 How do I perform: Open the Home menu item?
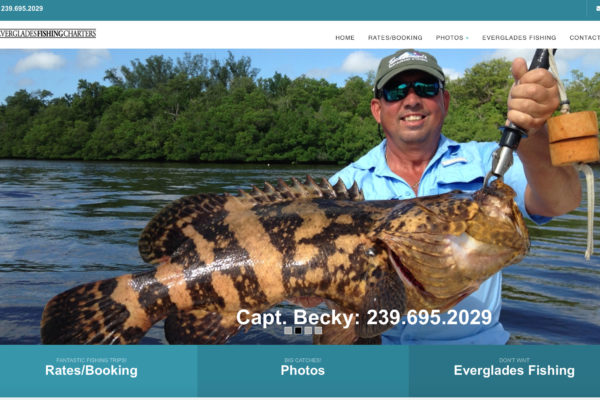[x=345, y=38]
